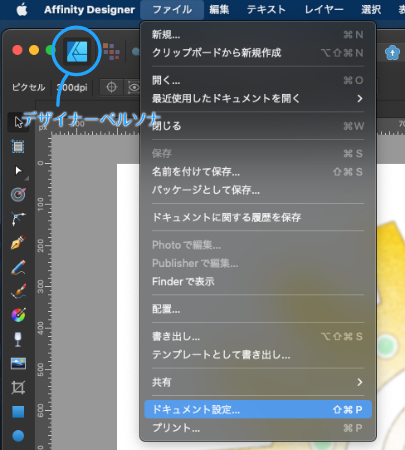Select the Point Transform target tool

[18, 194]
